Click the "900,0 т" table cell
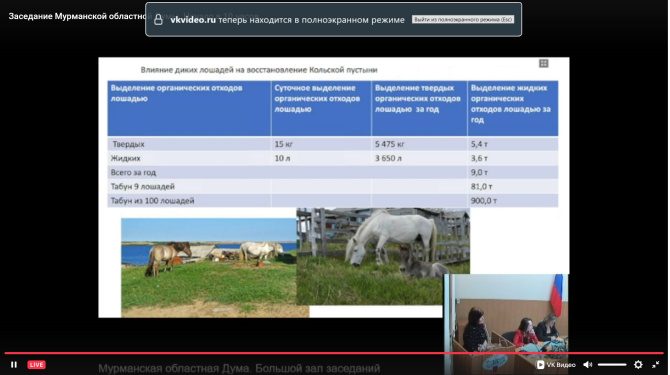The image size is (670, 375). pos(512,201)
